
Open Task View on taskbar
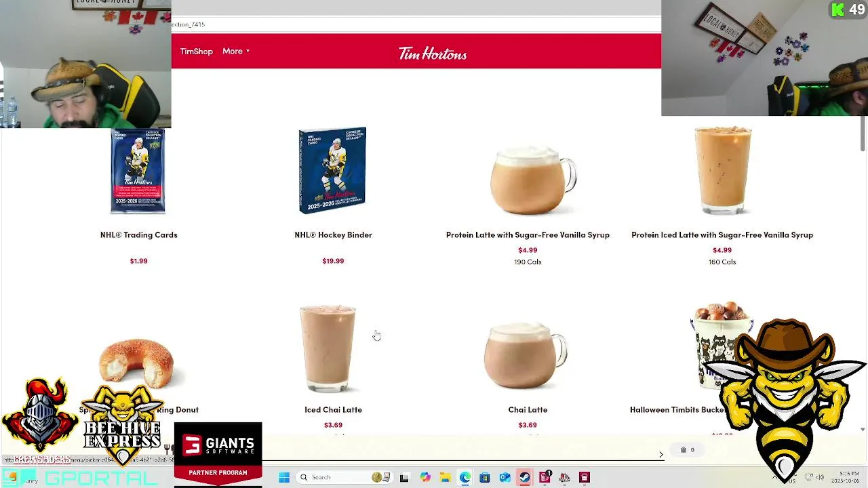pos(404,477)
